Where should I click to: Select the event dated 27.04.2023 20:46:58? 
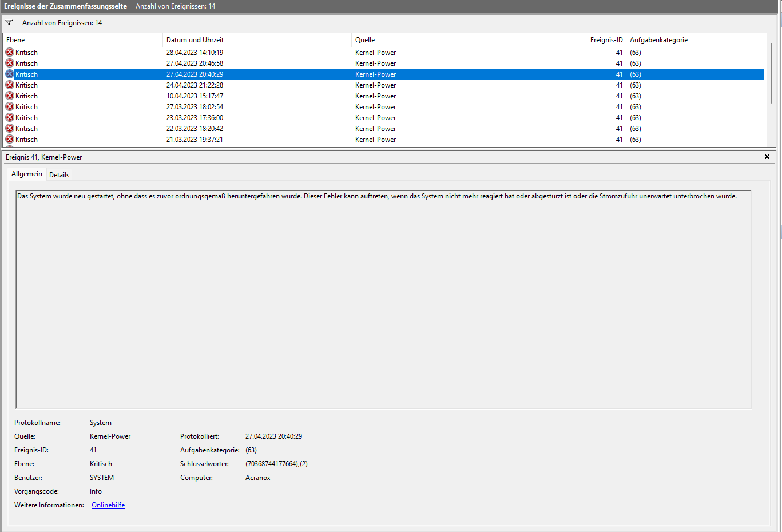tap(384, 63)
